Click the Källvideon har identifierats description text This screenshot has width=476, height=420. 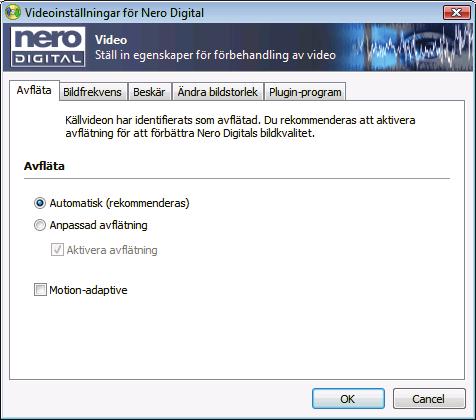point(240,127)
